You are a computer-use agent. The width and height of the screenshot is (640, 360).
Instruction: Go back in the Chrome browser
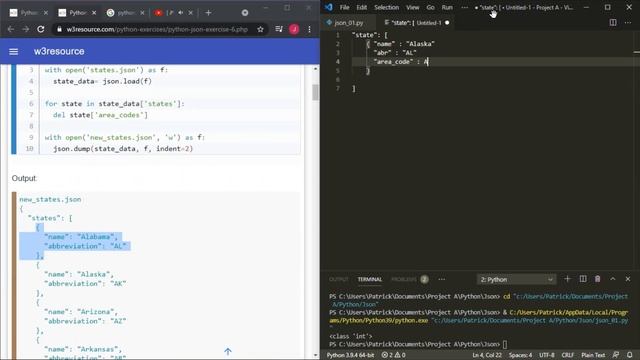tap(11, 29)
